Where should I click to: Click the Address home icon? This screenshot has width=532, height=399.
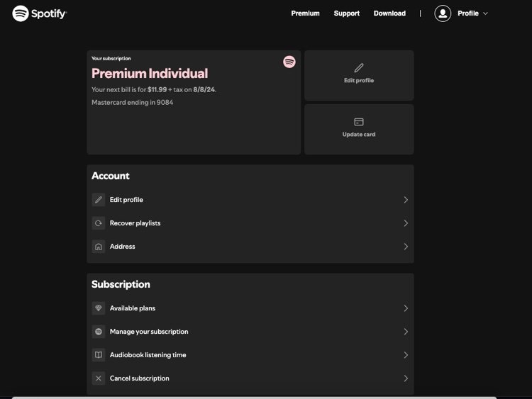pos(99,247)
